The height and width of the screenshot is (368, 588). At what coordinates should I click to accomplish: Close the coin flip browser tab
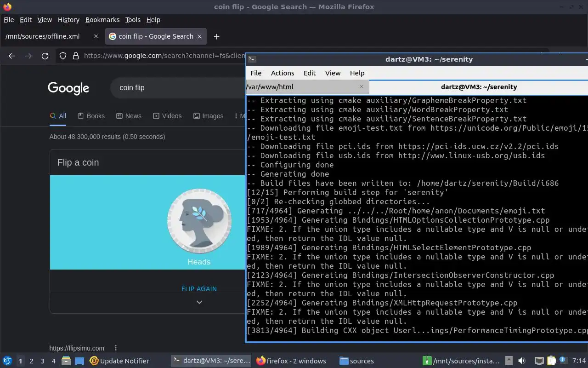[x=200, y=36]
